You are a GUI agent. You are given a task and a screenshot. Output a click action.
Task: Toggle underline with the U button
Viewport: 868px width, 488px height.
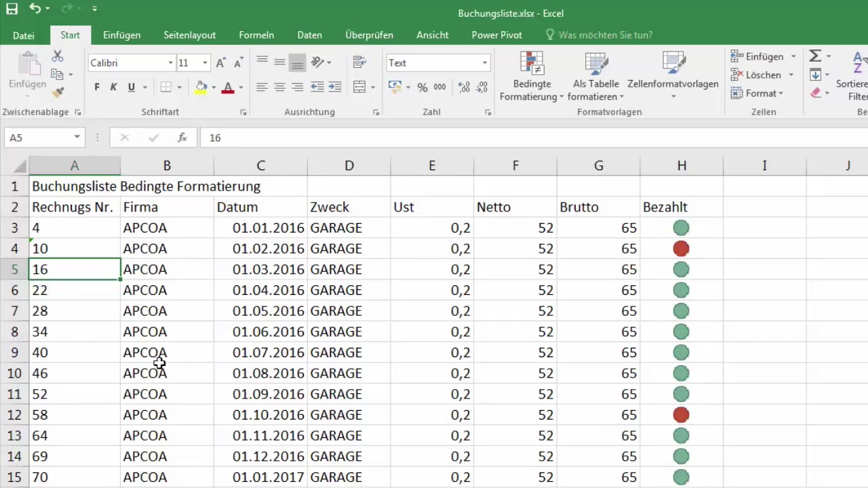[131, 87]
